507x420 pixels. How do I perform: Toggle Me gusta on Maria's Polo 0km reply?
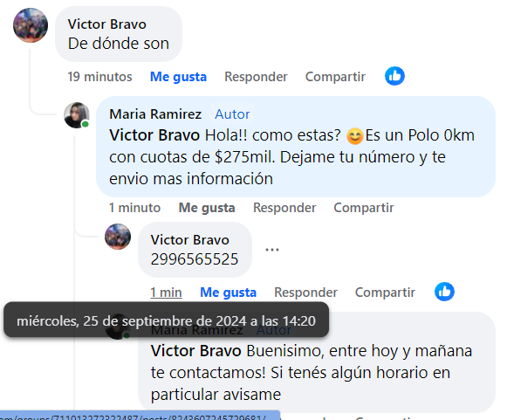(207, 208)
